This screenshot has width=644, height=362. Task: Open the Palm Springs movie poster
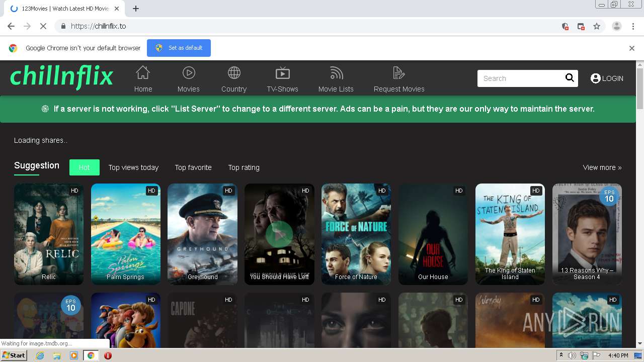point(126,234)
